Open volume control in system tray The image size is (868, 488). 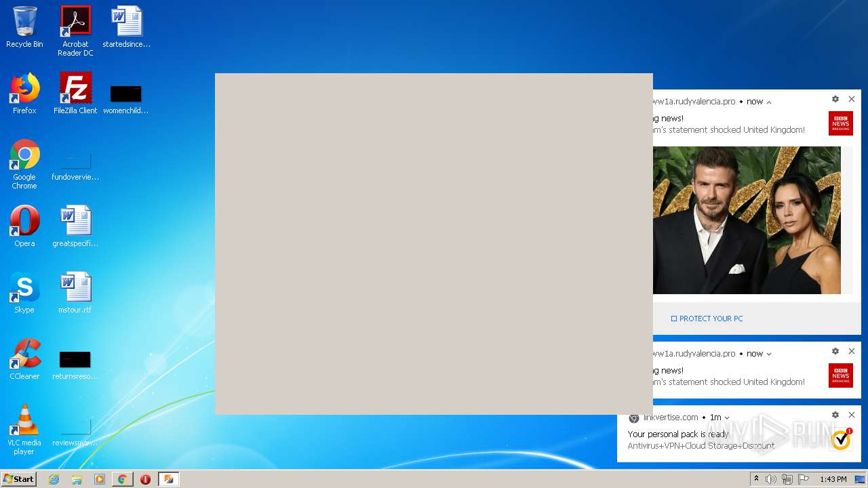771,479
